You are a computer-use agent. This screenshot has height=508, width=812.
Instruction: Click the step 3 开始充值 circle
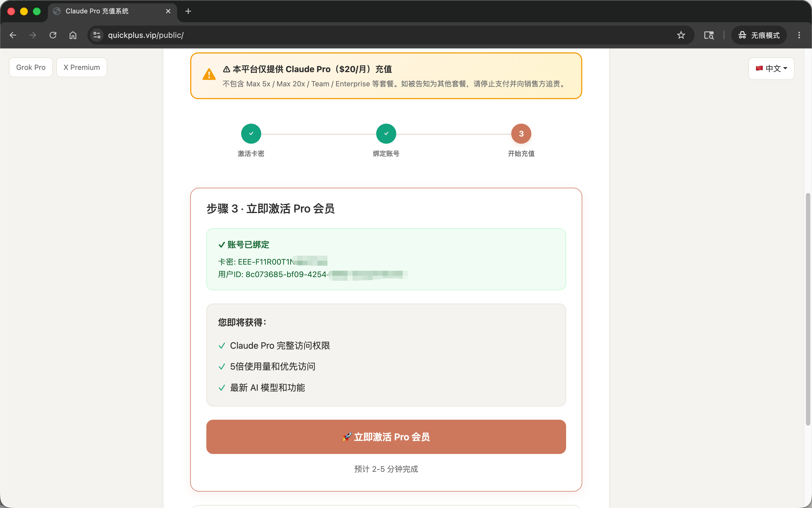[521, 134]
